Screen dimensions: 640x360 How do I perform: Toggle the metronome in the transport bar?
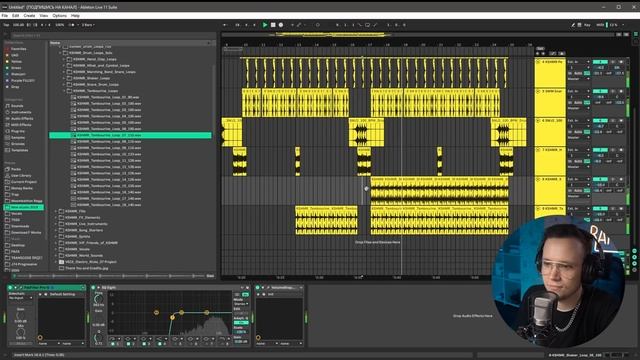pos(72,25)
